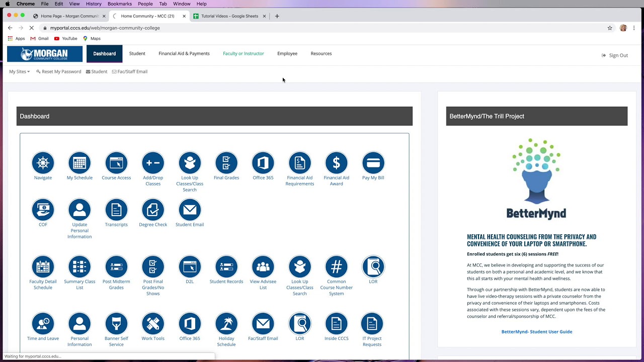Open Financial Aid & Payments menu
The width and height of the screenshot is (644, 362).
[x=184, y=53]
